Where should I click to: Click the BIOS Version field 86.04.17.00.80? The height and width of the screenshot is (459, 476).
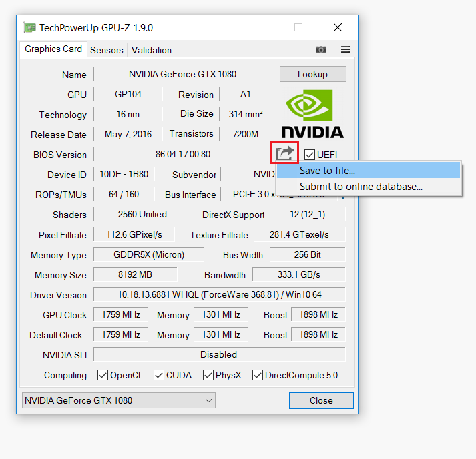coord(182,154)
